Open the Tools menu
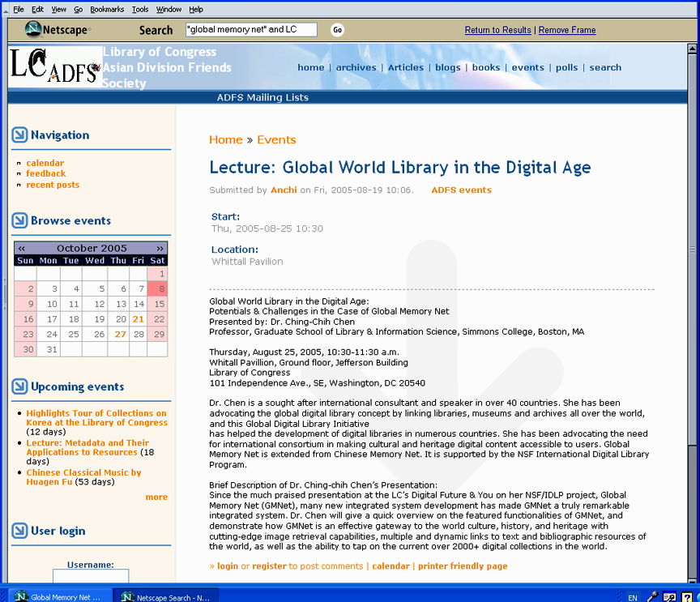 (139, 9)
